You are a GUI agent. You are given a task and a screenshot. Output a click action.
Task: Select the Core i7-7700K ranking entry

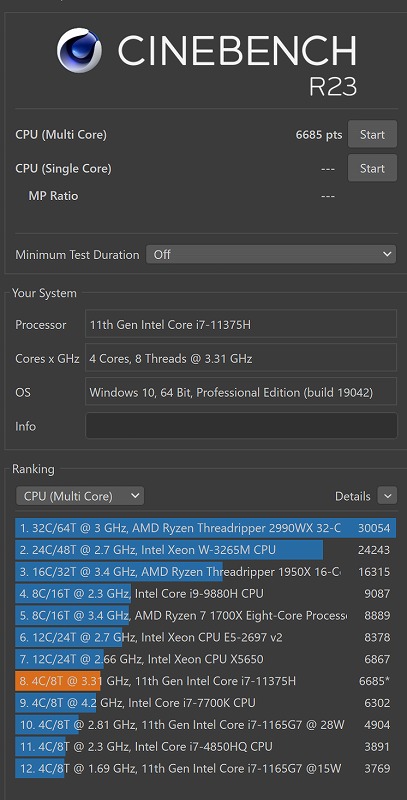point(205,703)
